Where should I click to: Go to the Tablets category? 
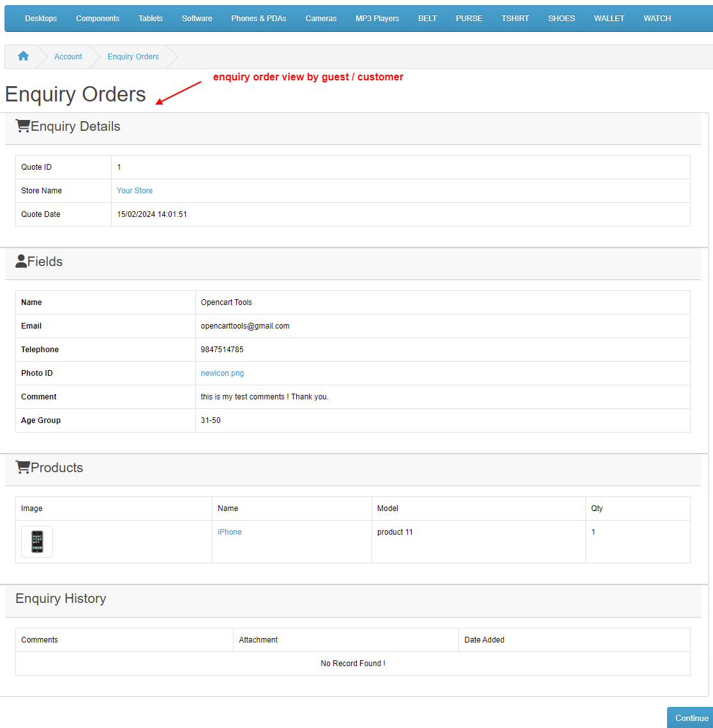[x=151, y=19]
